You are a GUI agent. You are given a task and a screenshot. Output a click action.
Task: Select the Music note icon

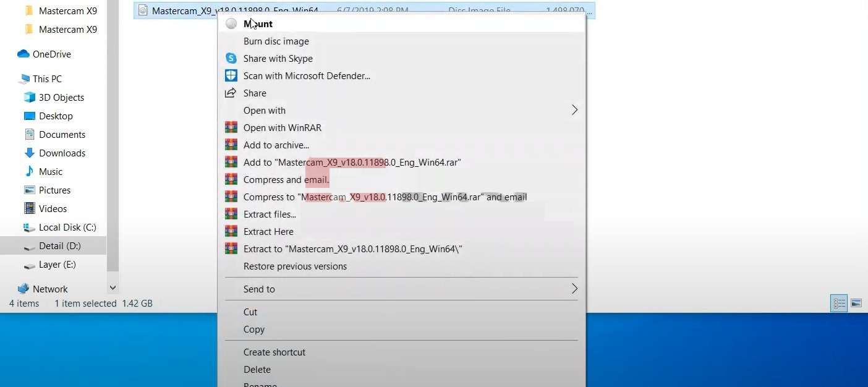point(30,172)
